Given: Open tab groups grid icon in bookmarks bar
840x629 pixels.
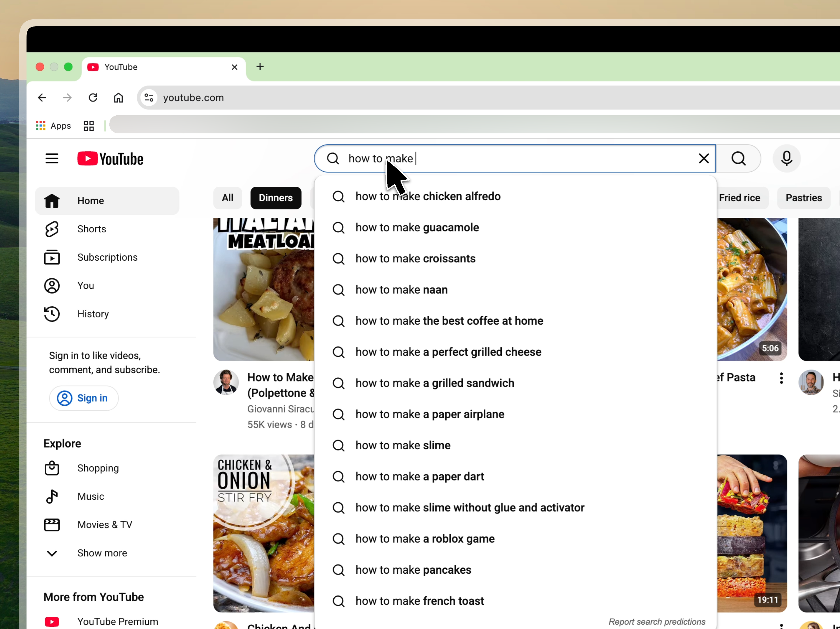Looking at the screenshot, I should point(89,126).
